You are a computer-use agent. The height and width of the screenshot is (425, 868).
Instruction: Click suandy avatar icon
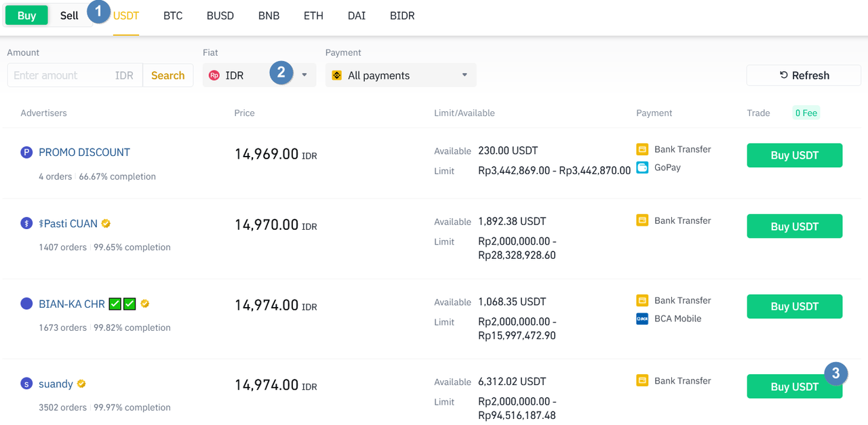pos(26,384)
